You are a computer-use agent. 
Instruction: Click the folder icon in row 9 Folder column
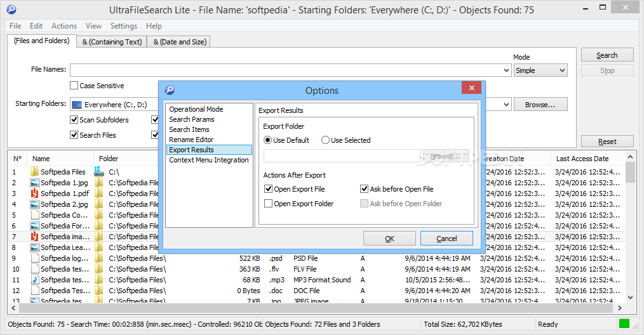click(x=99, y=258)
